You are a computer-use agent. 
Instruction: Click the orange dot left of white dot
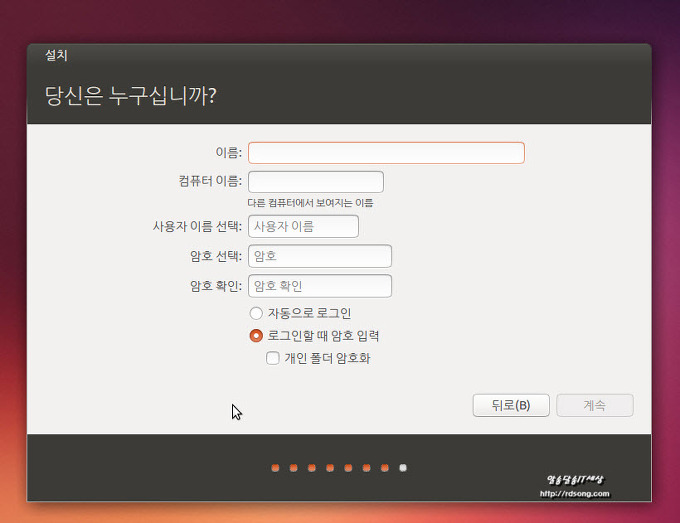click(x=384, y=467)
